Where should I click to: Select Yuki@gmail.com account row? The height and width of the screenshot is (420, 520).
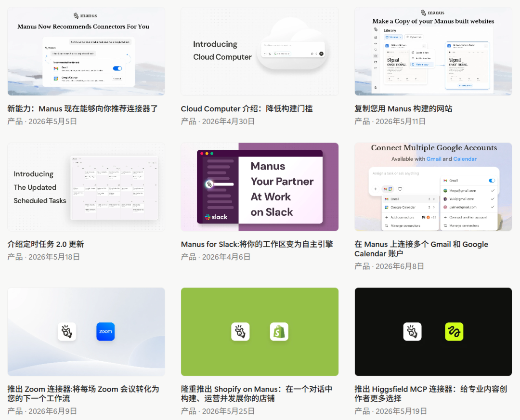click(x=469, y=199)
